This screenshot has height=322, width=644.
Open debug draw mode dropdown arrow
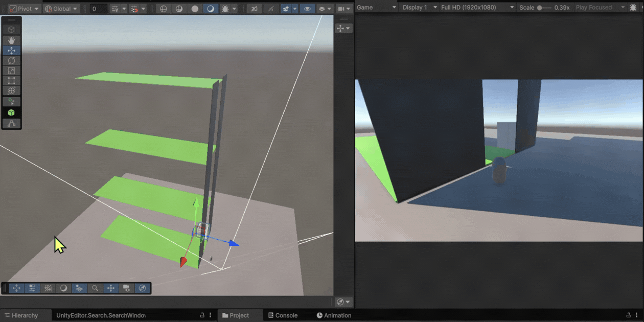coord(234,9)
